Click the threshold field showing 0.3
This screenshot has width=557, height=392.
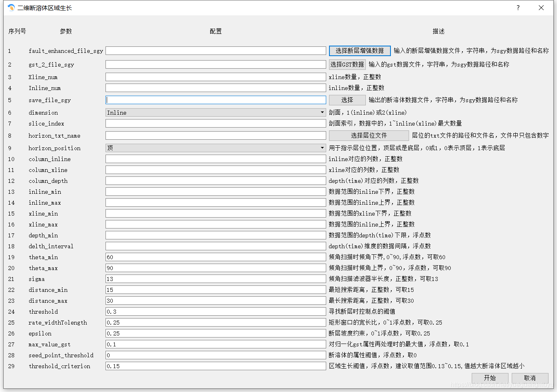(x=216, y=311)
